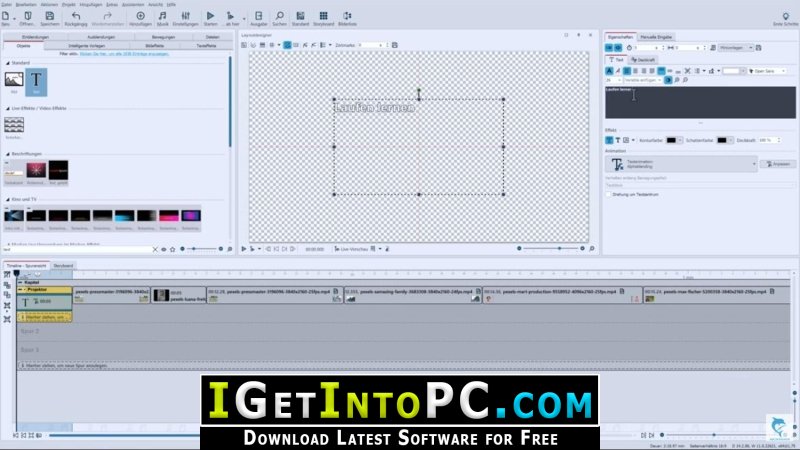Screen dimensions: 800x450
Task: Toggle the eye visibility icon in the search bar
Action: coord(164,249)
